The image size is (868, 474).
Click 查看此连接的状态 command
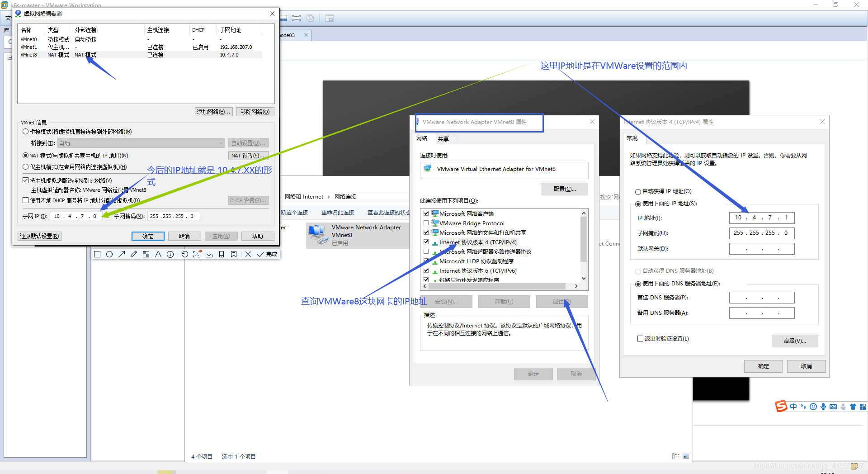[388, 213]
